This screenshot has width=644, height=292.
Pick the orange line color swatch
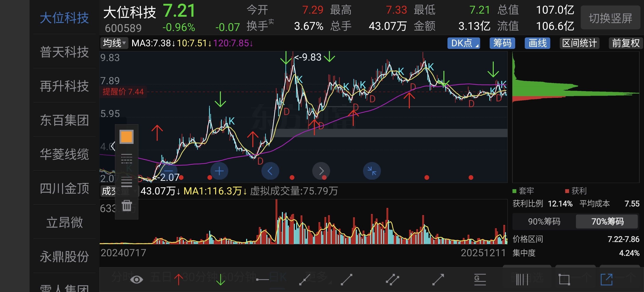[126, 137]
